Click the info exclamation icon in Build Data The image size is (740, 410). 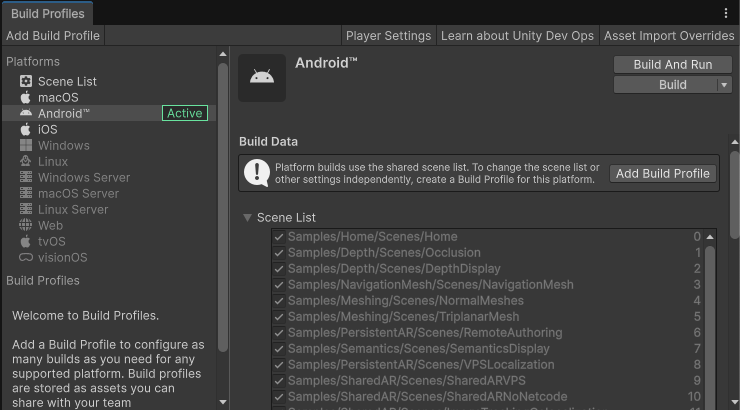(x=257, y=173)
